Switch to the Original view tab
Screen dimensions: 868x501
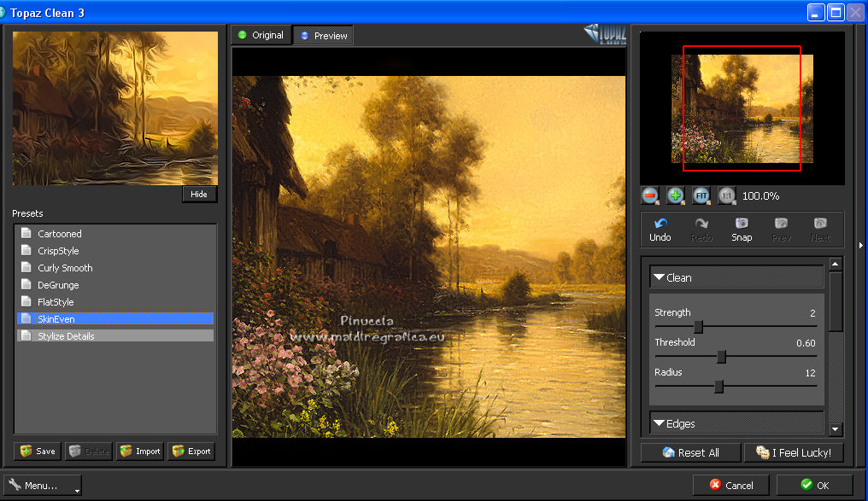261,35
